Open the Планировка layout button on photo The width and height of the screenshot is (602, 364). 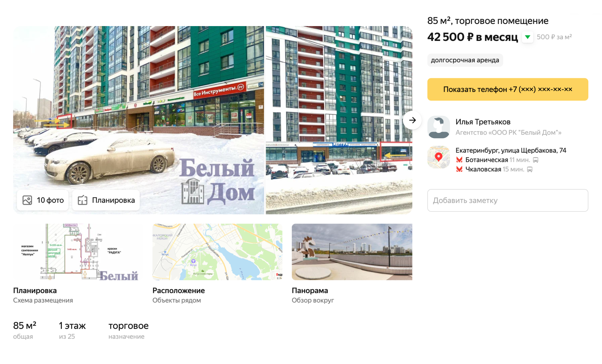click(106, 200)
